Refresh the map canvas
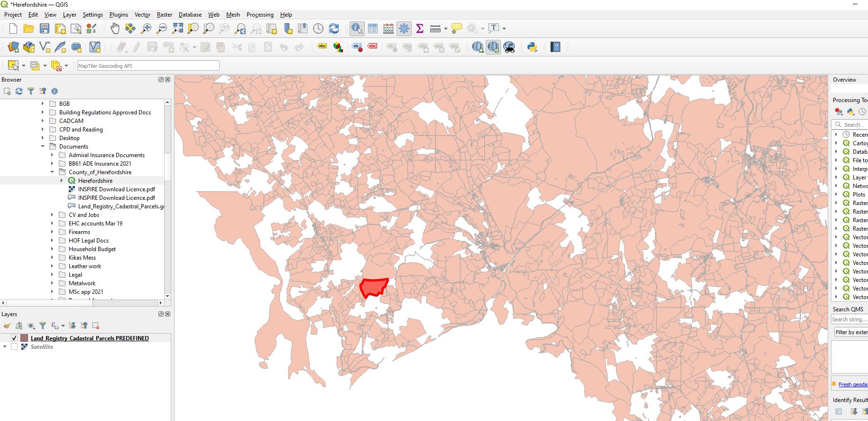This screenshot has width=868, height=421. [334, 28]
